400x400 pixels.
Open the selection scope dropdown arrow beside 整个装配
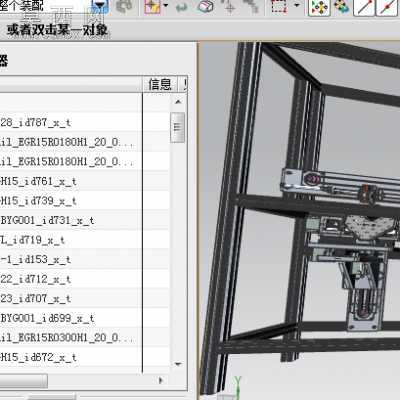tap(100, 7)
